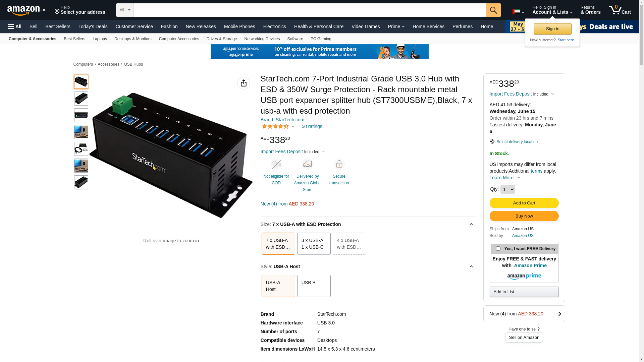Select the USB B style option
The height and width of the screenshot is (362, 644).
coord(314,286)
